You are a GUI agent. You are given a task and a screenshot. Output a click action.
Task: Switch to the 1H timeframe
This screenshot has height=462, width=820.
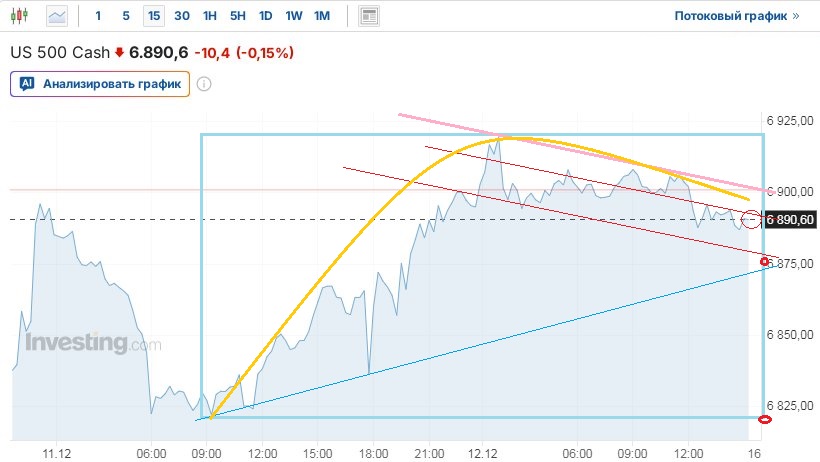[x=209, y=16]
